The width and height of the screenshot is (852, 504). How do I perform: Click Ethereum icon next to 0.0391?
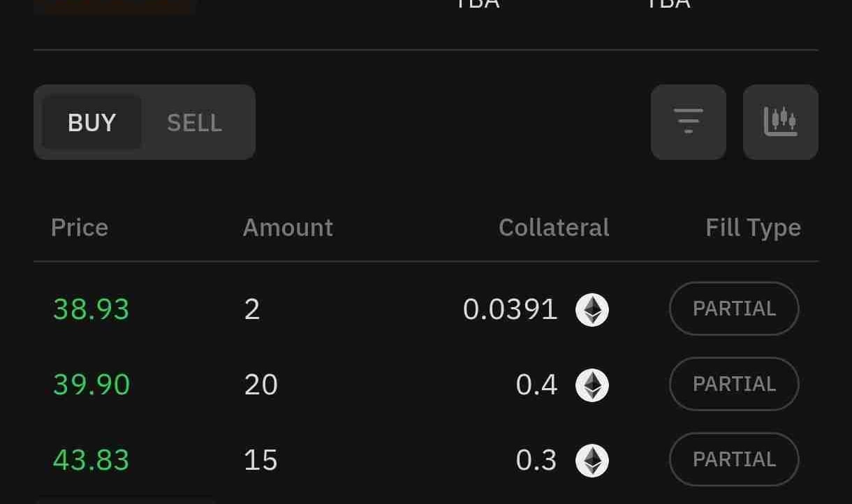[x=592, y=309]
